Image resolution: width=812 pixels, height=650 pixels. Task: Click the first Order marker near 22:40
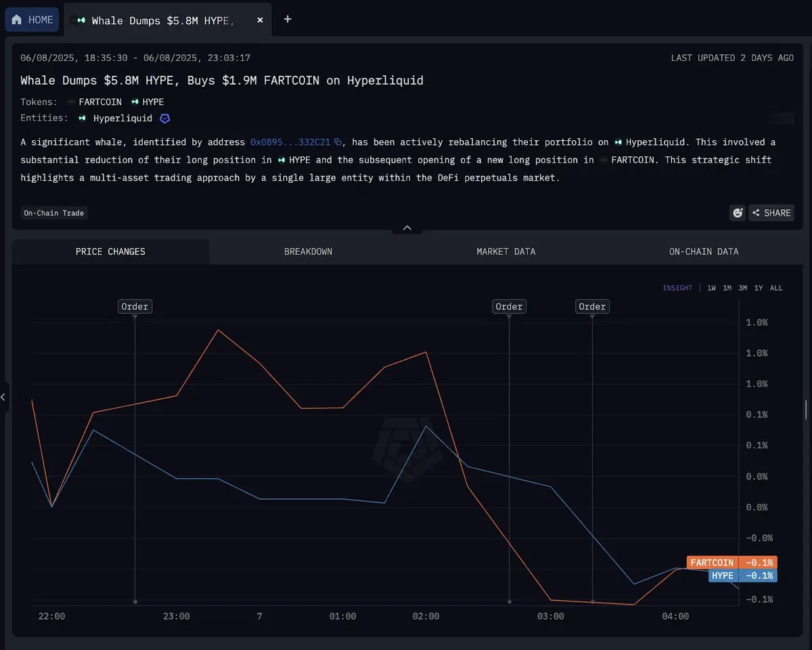point(135,307)
